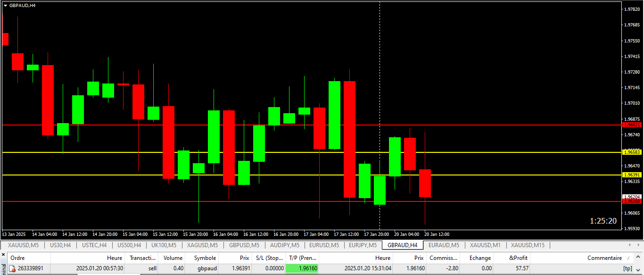
Task: Click the yellow 1.96391 price label
Action: pos(632,175)
